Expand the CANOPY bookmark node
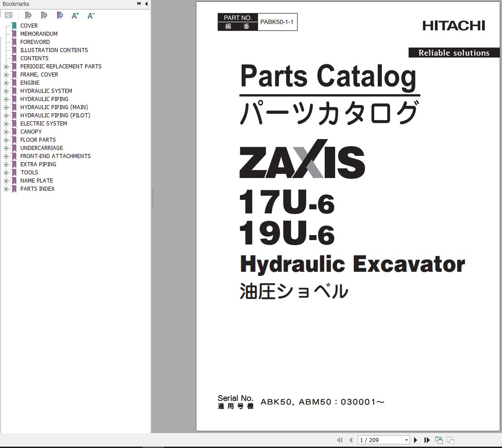 tap(6, 132)
